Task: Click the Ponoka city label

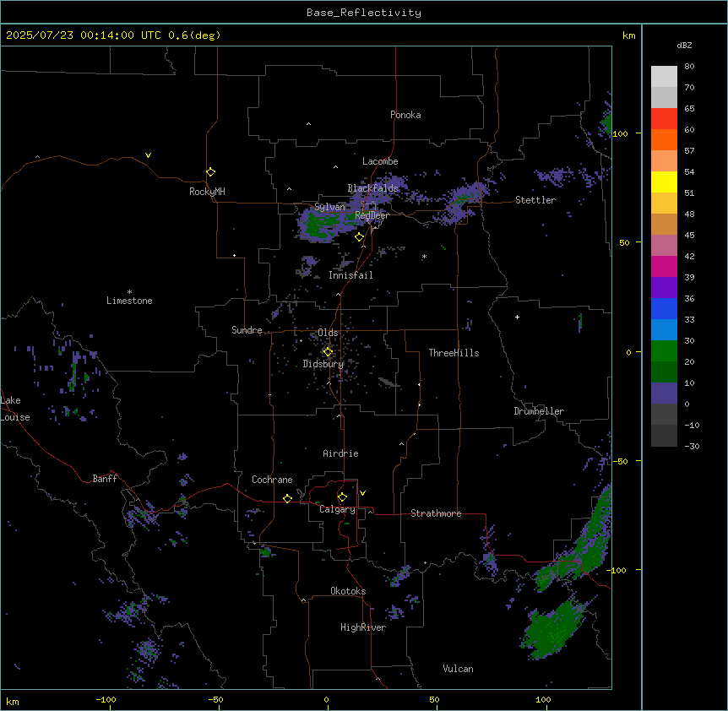Action: coord(405,115)
